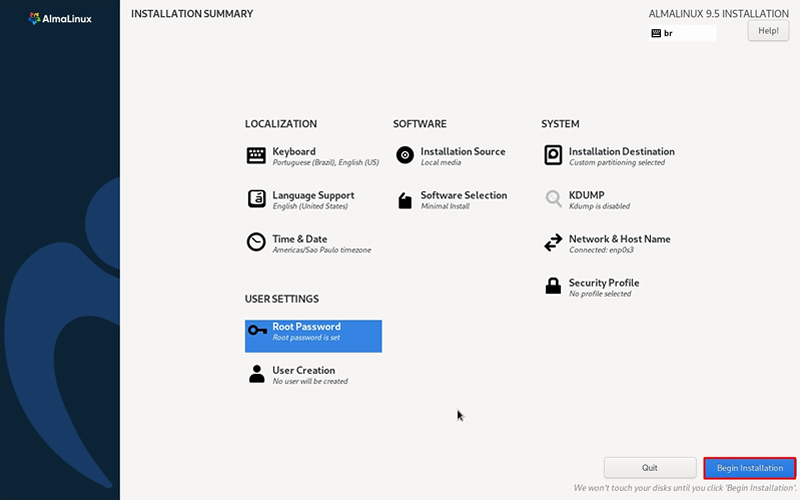
Task: Click the ALMALINUX 9.5 INSTALLATION heading
Action: tap(719, 14)
